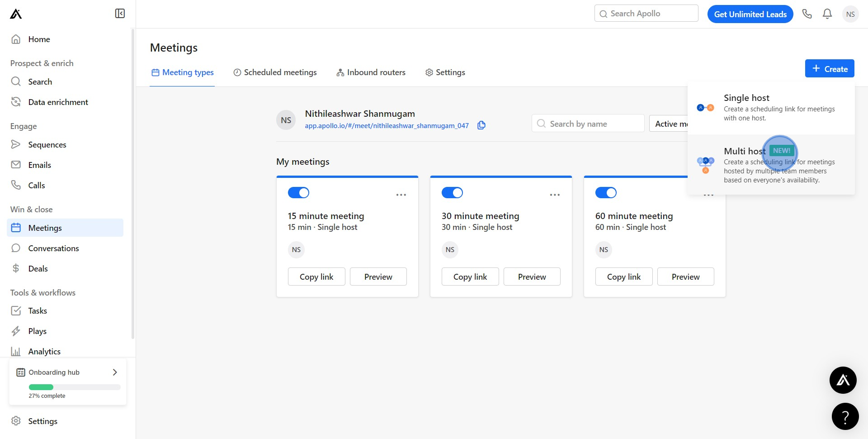The image size is (868, 439).
Task: Copy link for the 15 minute meeting
Action: 316,277
